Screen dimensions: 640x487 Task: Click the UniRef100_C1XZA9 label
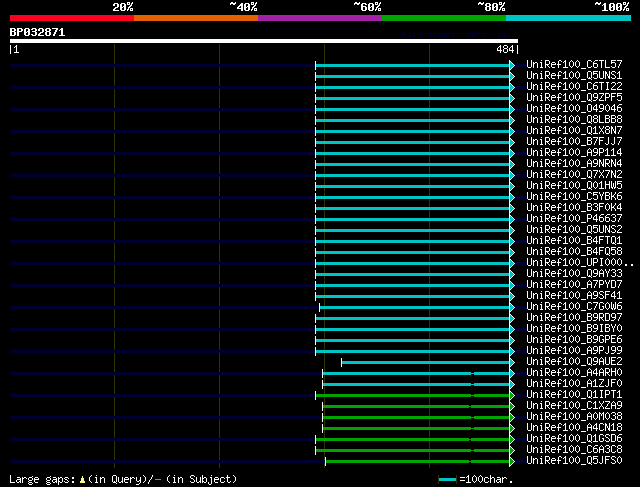[574, 406]
